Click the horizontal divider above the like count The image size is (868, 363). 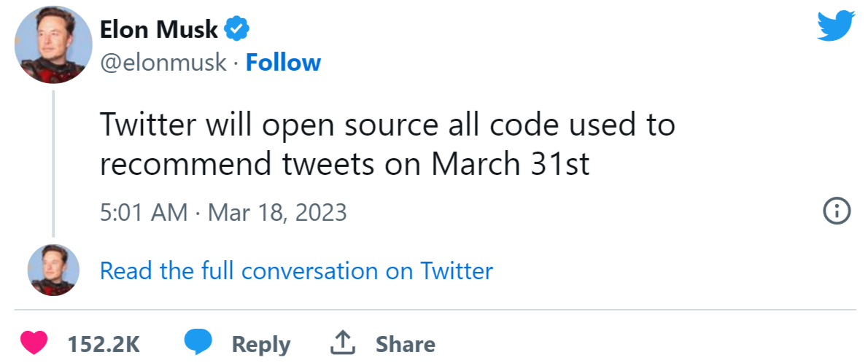coord(435,311)
